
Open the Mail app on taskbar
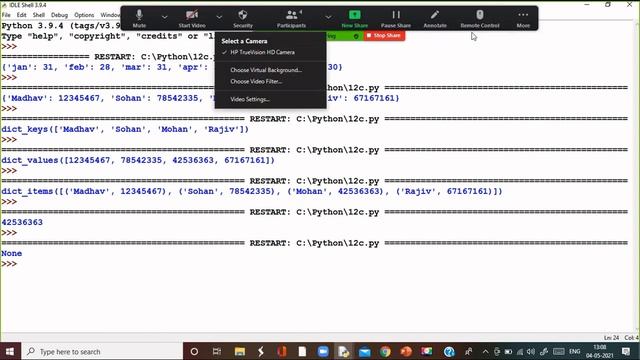click(x=364, y=351)
